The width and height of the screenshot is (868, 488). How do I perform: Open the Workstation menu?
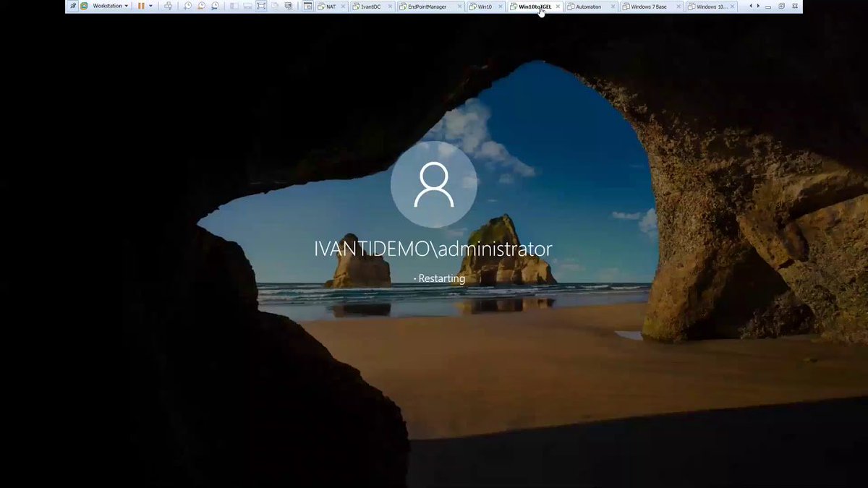110,6
